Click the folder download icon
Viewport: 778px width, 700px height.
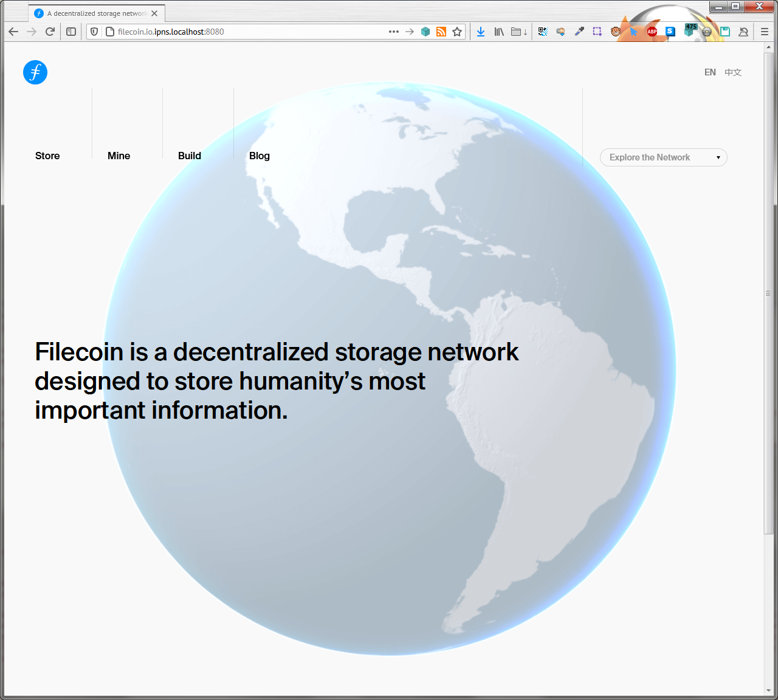(518, 32)
